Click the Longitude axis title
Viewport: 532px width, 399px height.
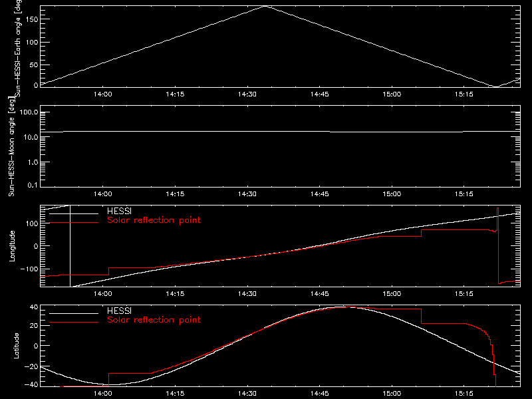point(12,245)
